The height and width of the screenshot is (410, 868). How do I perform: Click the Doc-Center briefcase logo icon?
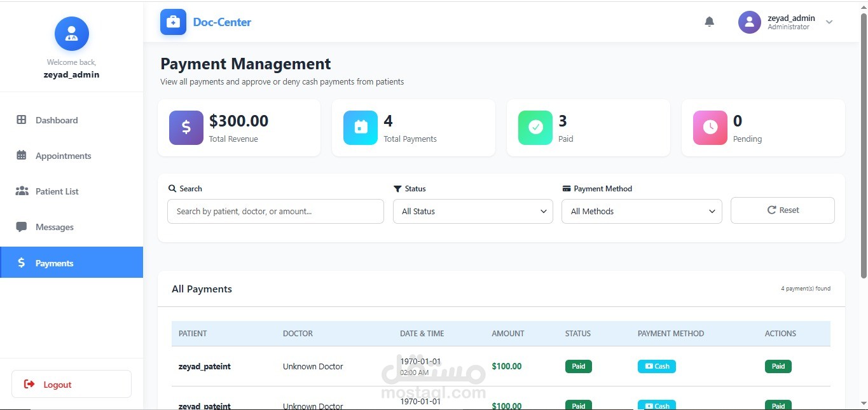(x=173, y=22)
